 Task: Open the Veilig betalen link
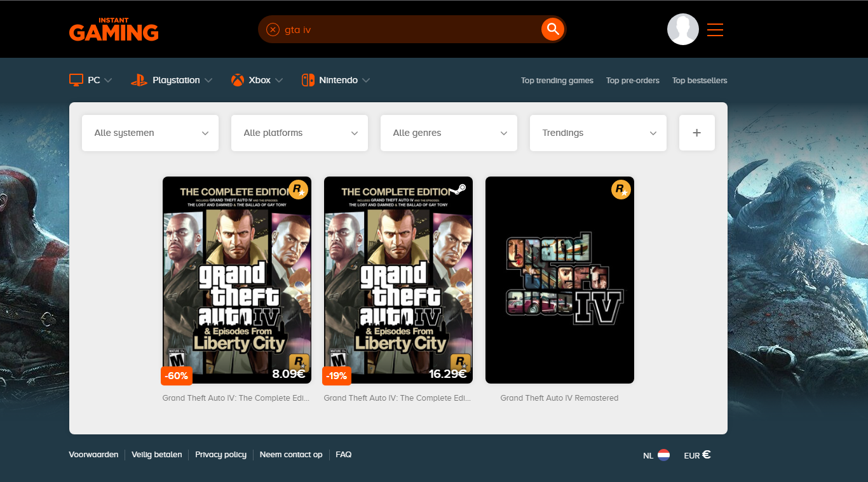pyautogui.click(x=157, y=455)
